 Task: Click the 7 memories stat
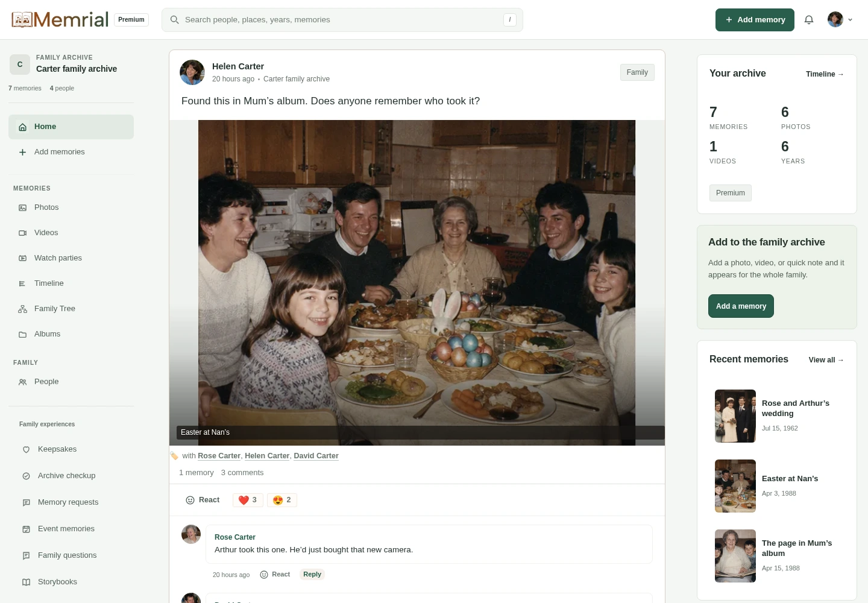(x=729, y=118)
